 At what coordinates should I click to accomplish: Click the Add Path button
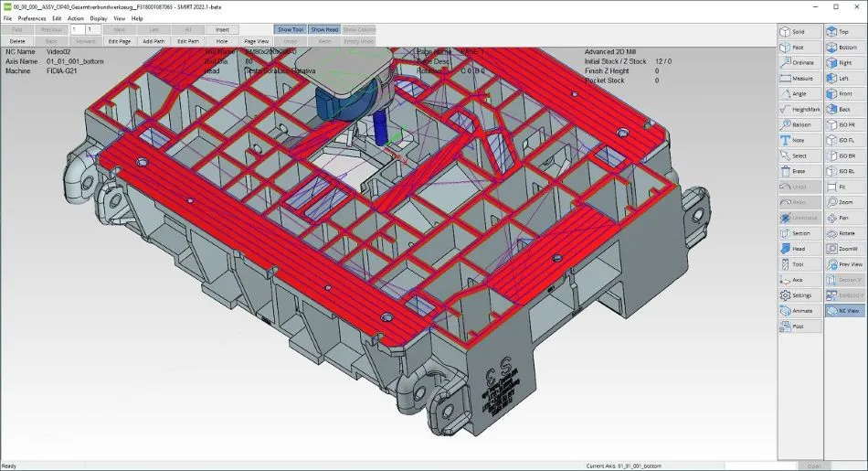click(153, 41)
